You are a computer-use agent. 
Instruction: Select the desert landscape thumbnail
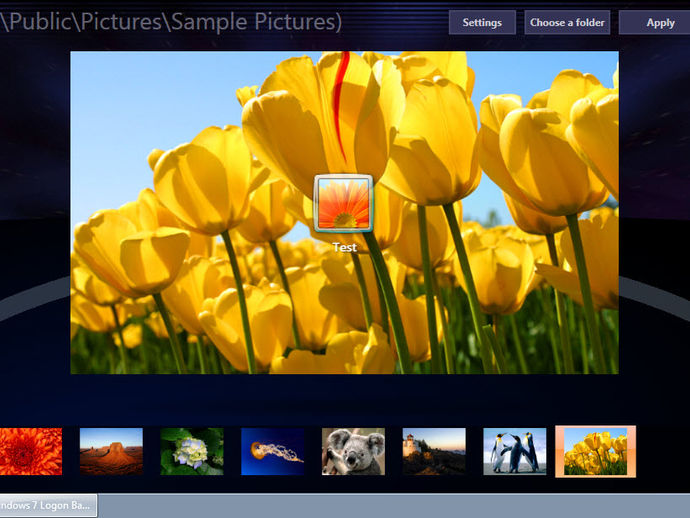111,452
